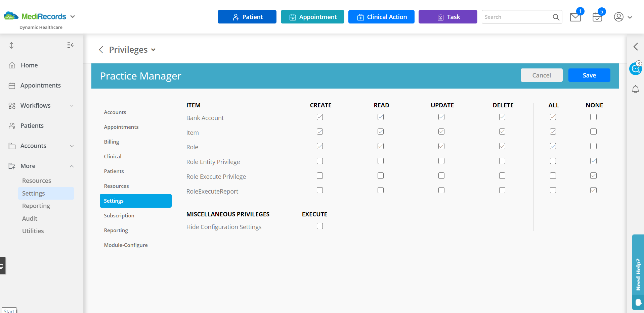Check Role Entity Privilege Create checkbox
This screenshot has height=313, width=644.
[320, 161]
